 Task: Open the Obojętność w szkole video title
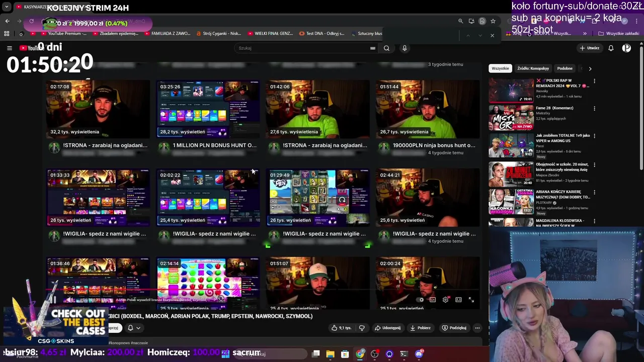coord(562,167)
